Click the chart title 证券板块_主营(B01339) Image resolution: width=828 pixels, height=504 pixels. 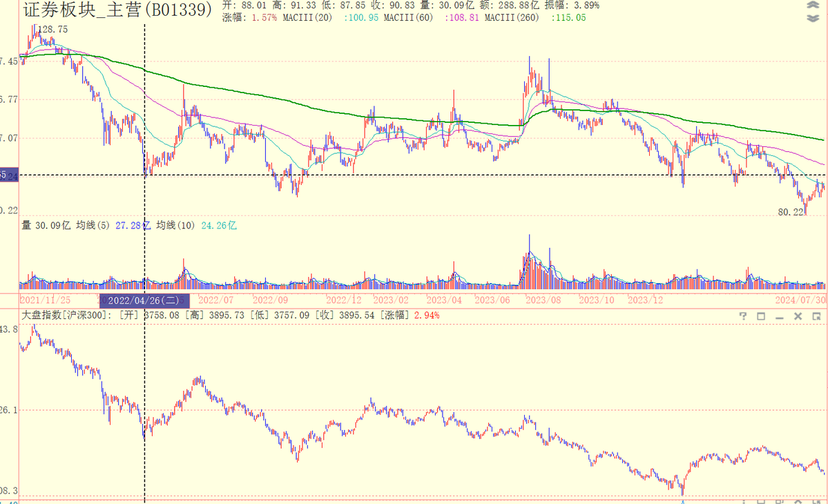117,9
